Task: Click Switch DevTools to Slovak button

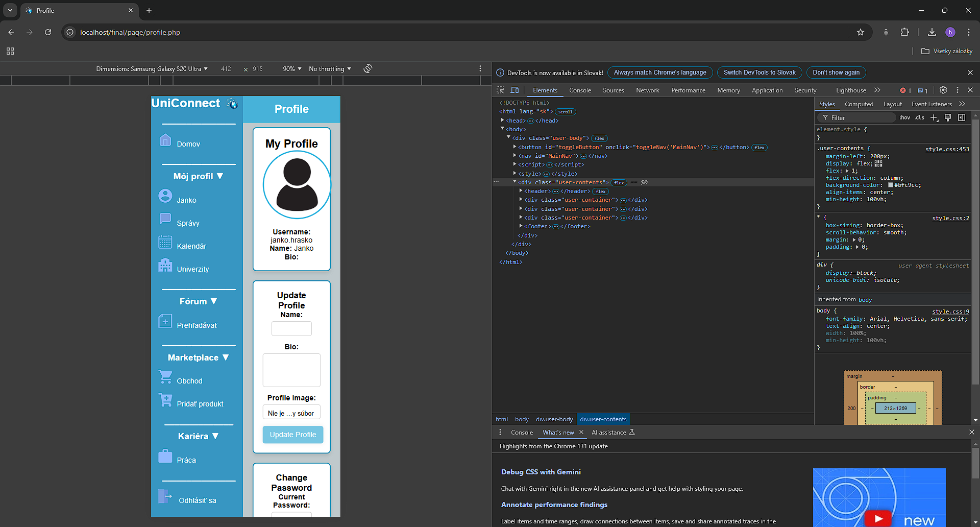Action: pyautogui.click(x=759, y=73)
